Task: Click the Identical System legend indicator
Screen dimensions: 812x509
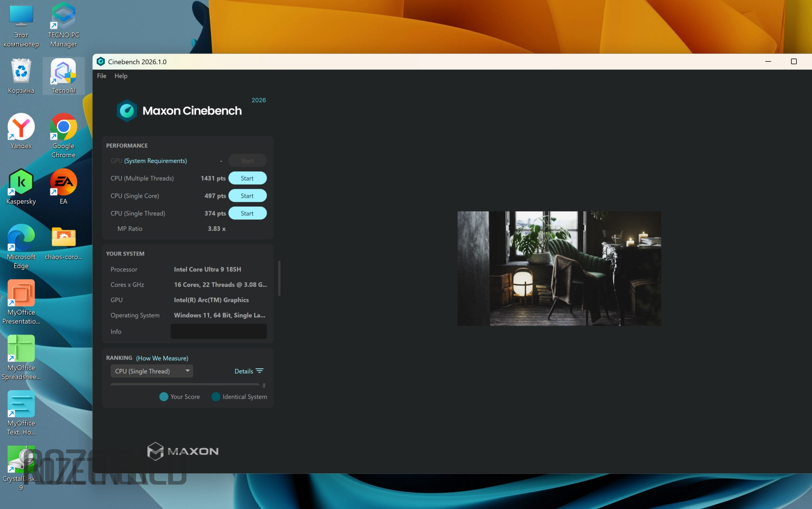Action: tap(216, 397)
